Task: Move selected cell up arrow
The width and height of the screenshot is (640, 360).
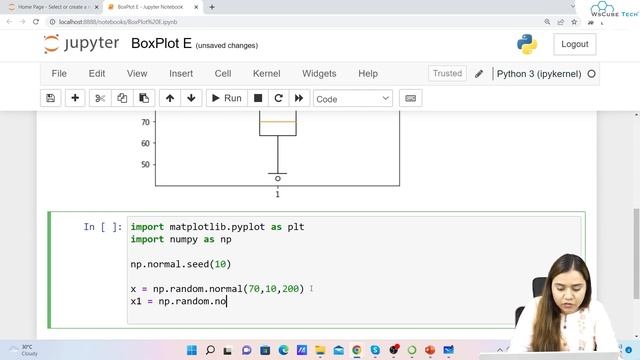Action: (170, 98)
